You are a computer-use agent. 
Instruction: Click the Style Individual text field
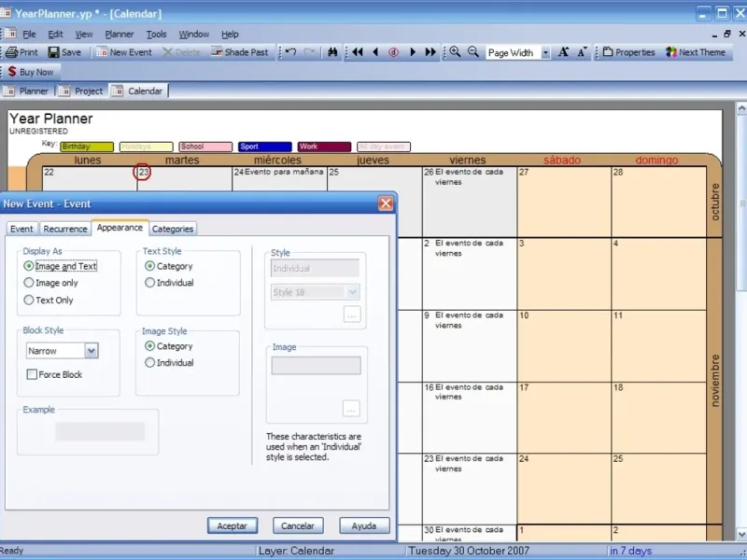coord(315,269)
